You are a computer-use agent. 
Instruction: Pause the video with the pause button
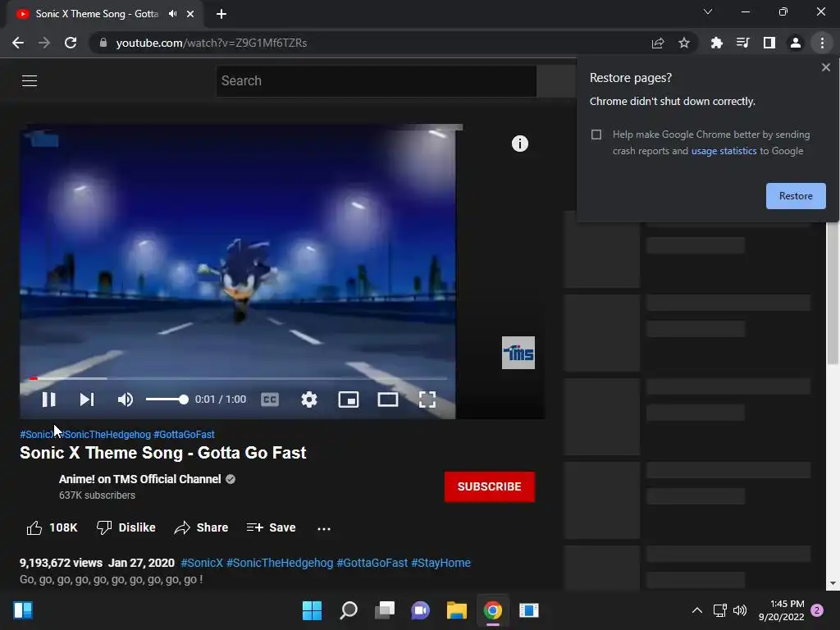click(x=48, y=399)
